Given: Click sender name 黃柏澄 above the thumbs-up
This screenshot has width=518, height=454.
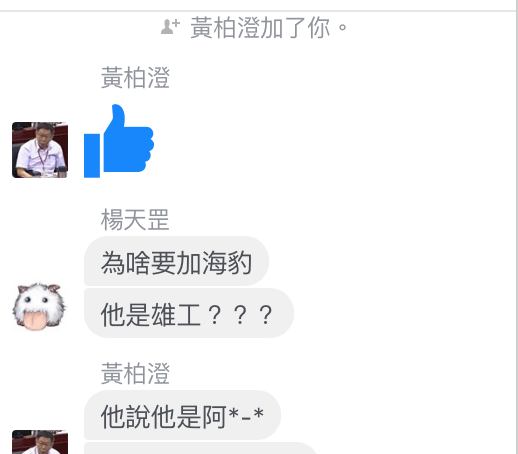Looking at the screenshot, I should pos(135,77).
